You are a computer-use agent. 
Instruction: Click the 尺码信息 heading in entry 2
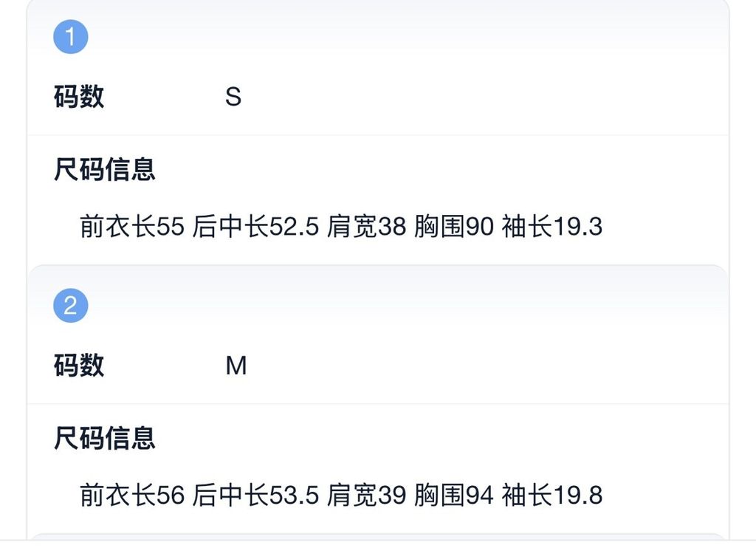105,439
